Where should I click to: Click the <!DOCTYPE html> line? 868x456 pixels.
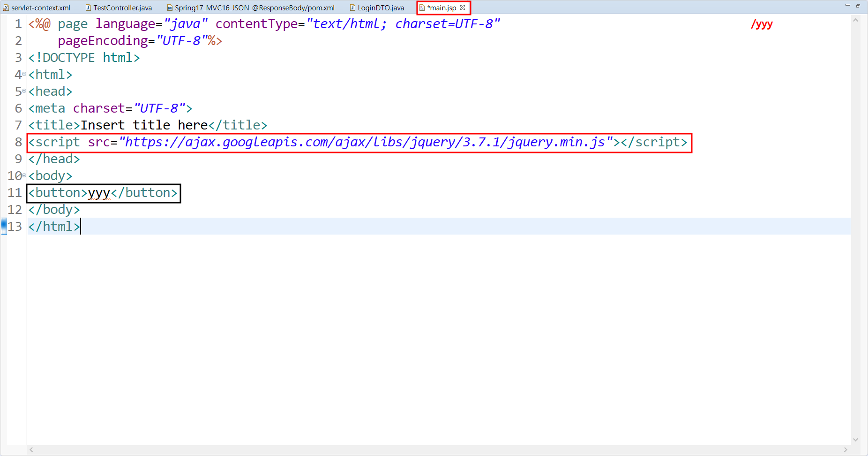(x=84, y=58)
